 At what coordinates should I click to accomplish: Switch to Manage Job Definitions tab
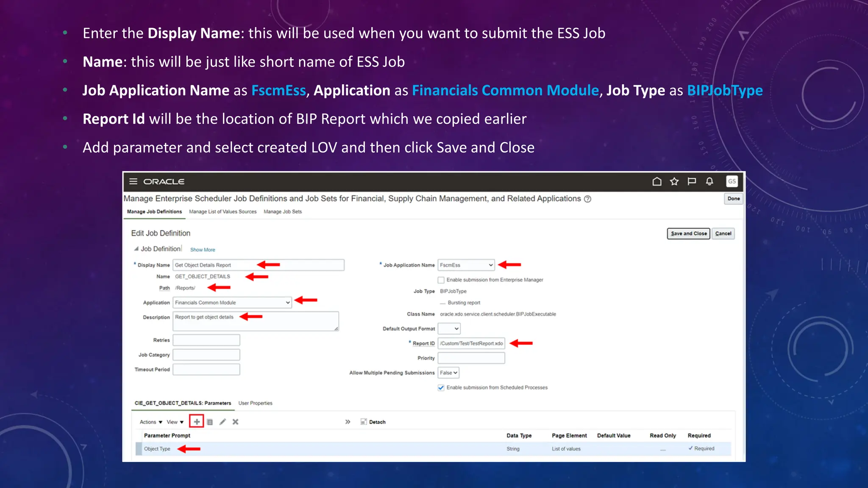(x=154, y=212)
